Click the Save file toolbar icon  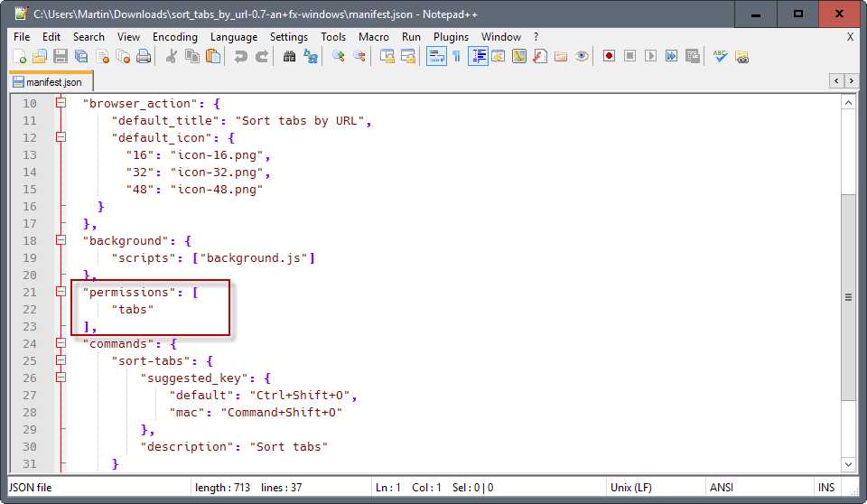(x=61, y=56)
